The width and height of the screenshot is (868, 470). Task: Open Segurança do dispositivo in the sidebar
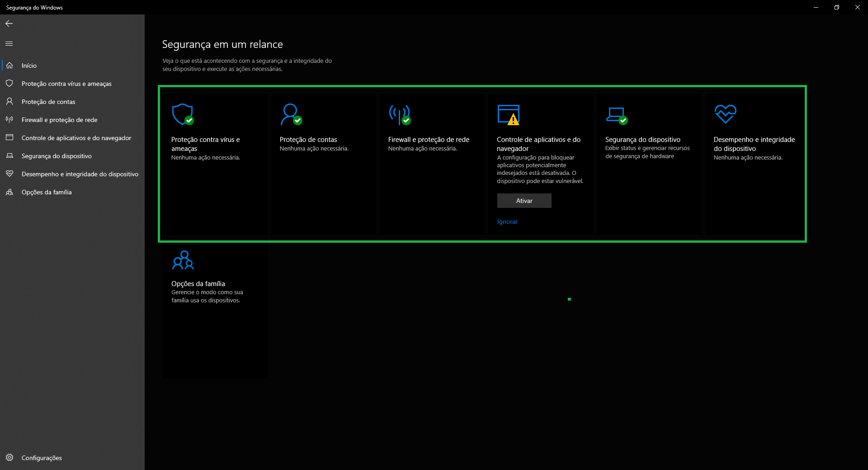coord(57,156)
